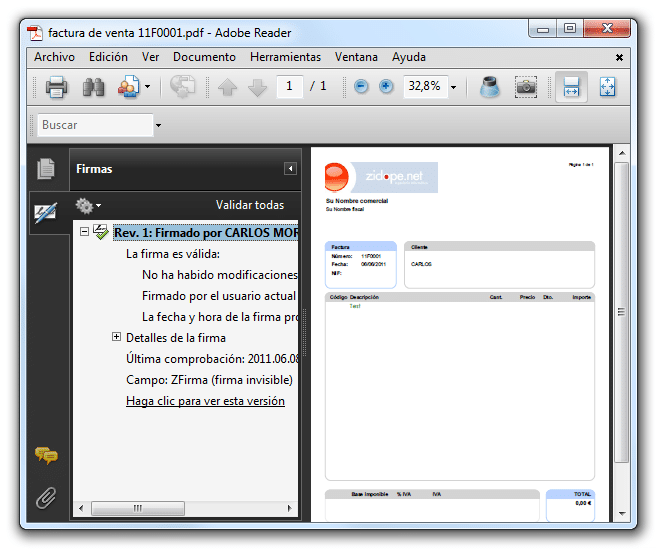
Task: Click 'La fecha y hora de la firma' line
Action: point(220,317)
